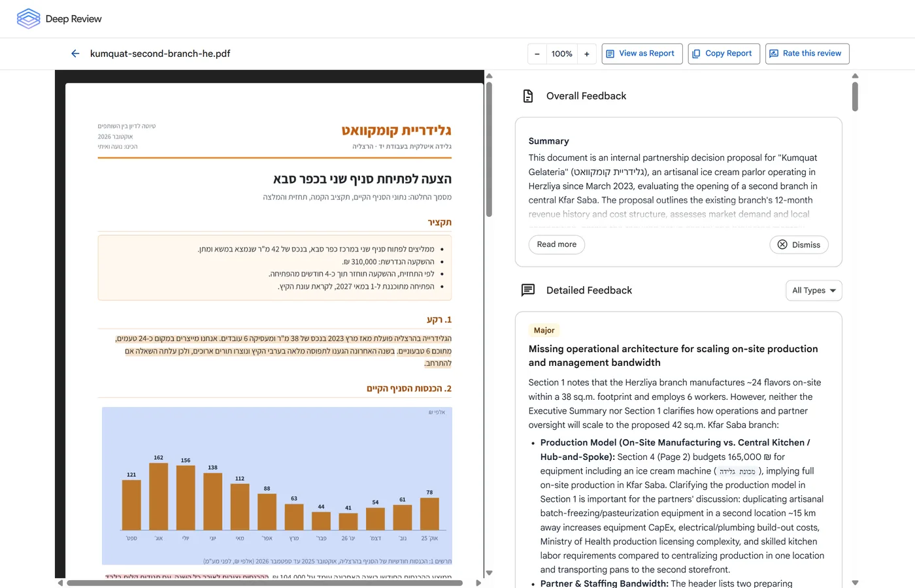
Task: Click the bar labeled 162 in chart
Action: [159, 497]
